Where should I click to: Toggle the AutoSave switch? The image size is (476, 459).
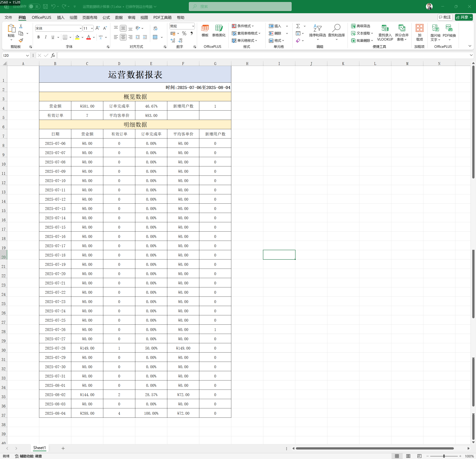coord(34,7)
